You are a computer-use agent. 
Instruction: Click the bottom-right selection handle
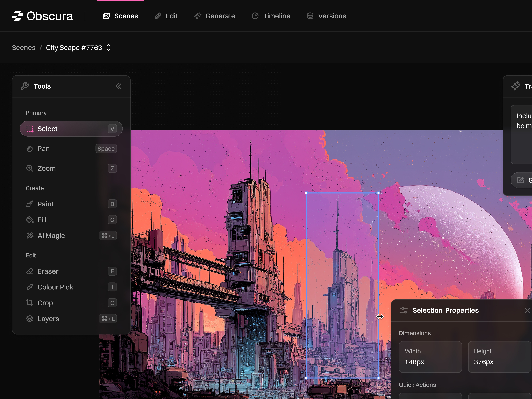pos(379,378)
